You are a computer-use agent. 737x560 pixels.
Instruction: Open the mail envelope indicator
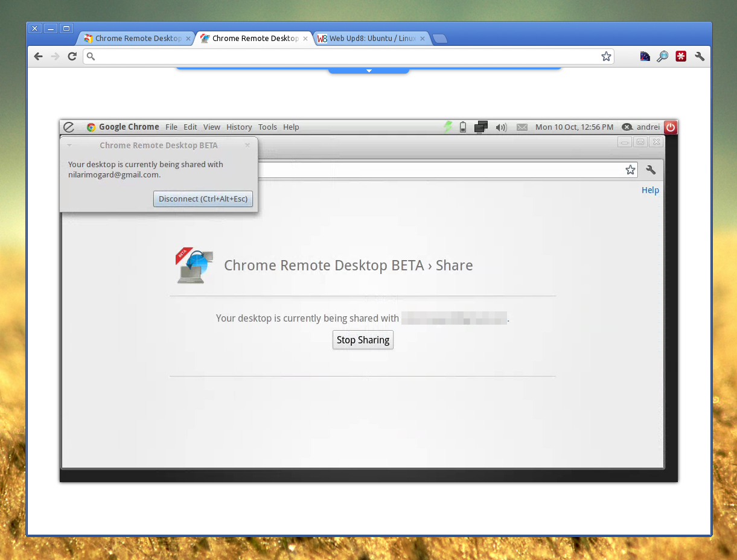522,127
